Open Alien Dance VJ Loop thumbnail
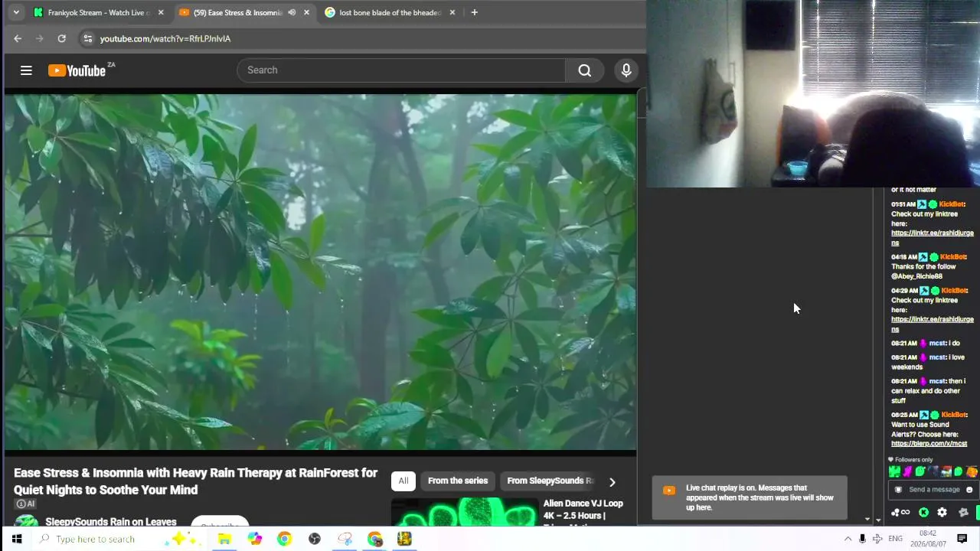 point(465,512)
